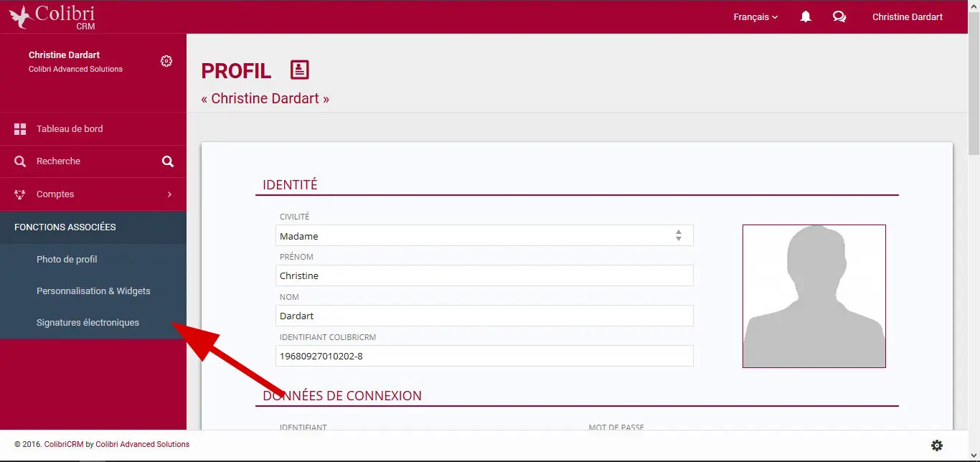Open Signatures électroniques
Image resolution: width=980 pixels, height=462 pixels.
point(88,323)
